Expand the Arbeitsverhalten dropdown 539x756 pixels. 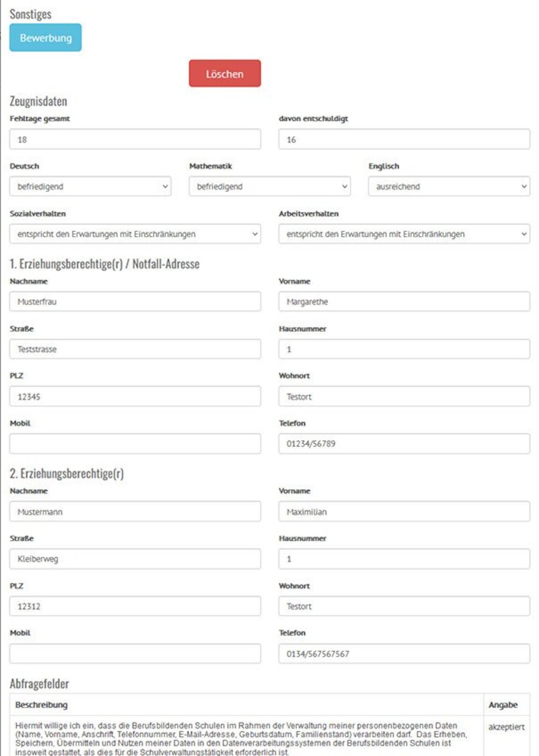[404, 234]
